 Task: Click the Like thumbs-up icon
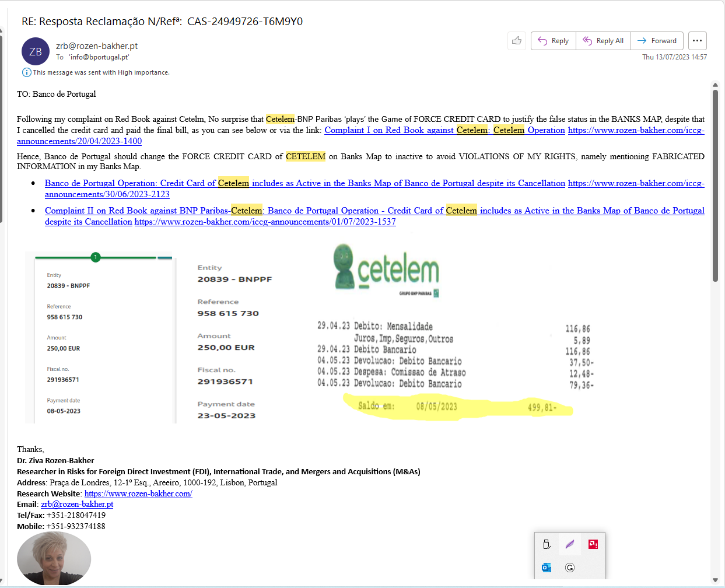[x=517, y=40]
